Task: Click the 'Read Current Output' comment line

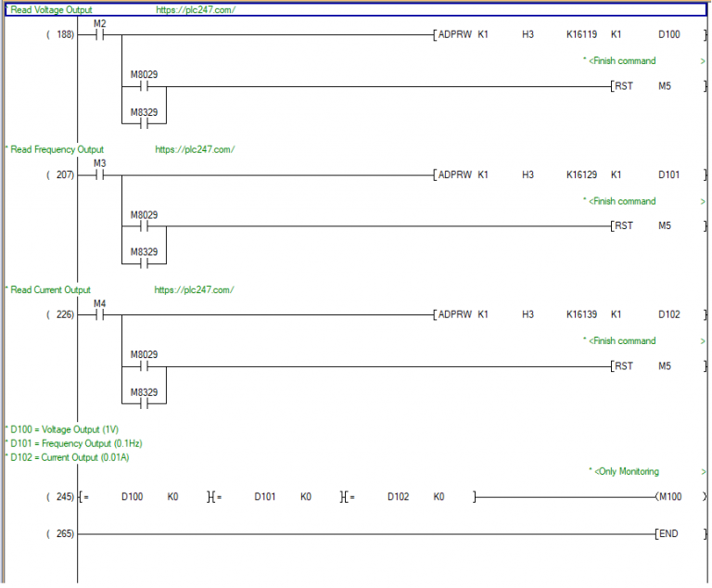Action: point(120,290)
